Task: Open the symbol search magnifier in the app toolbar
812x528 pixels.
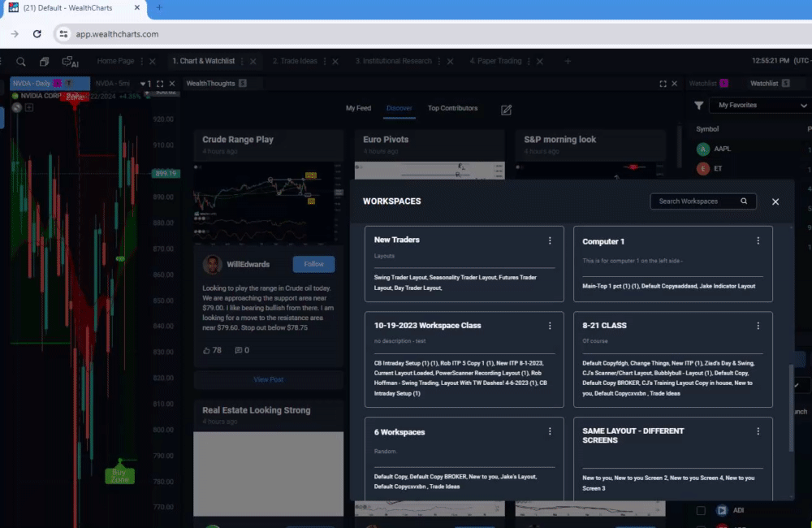Action: pyautogui.click(x=21, y=62)
